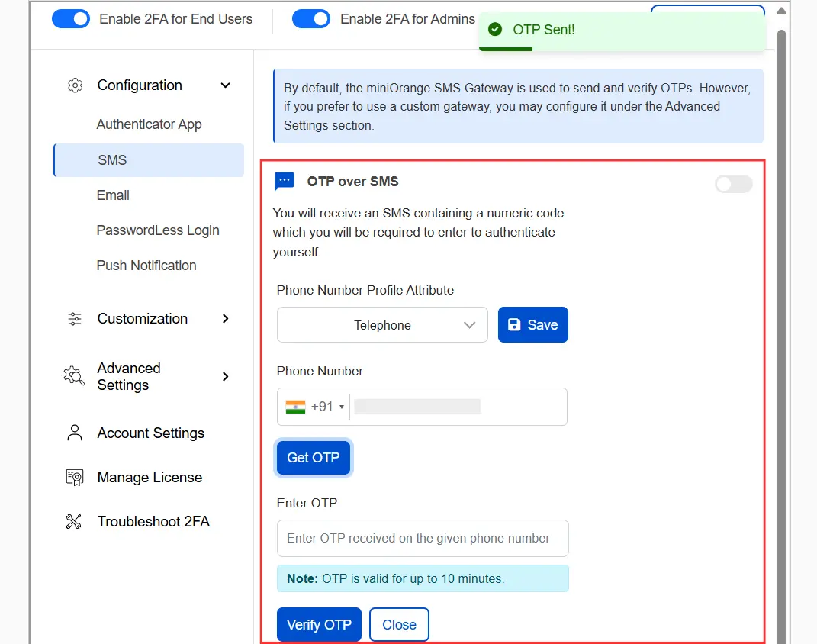817x644 pixels.
Task: Click the Enter OTP input field
Action: pyautogui.click(x=423, y=538)
